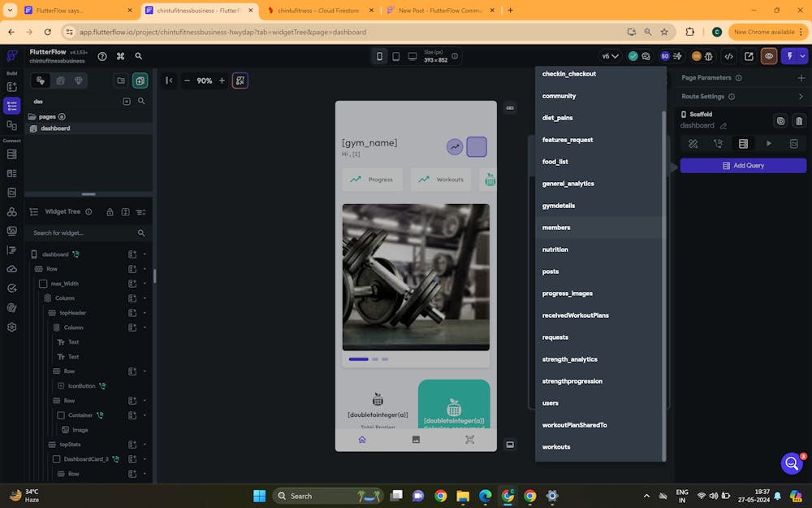The width and height of the screenshot is (812, 508).
Task: Delete the dashboard Scaffold with trash icon
Action: click(799, 121)
